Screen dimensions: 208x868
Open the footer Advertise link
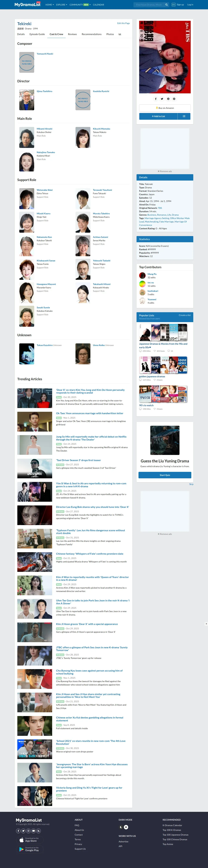(123, 841)
